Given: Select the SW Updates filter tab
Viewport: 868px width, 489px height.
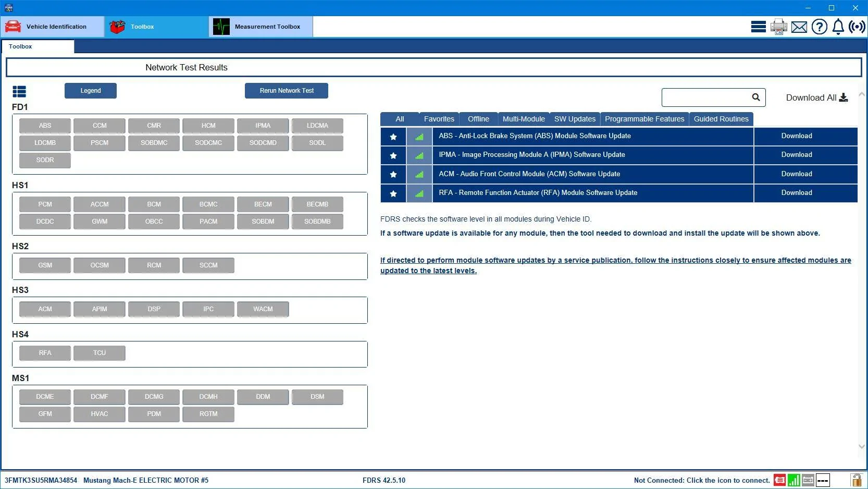Looking at the screenshot, I should point(575,119).
